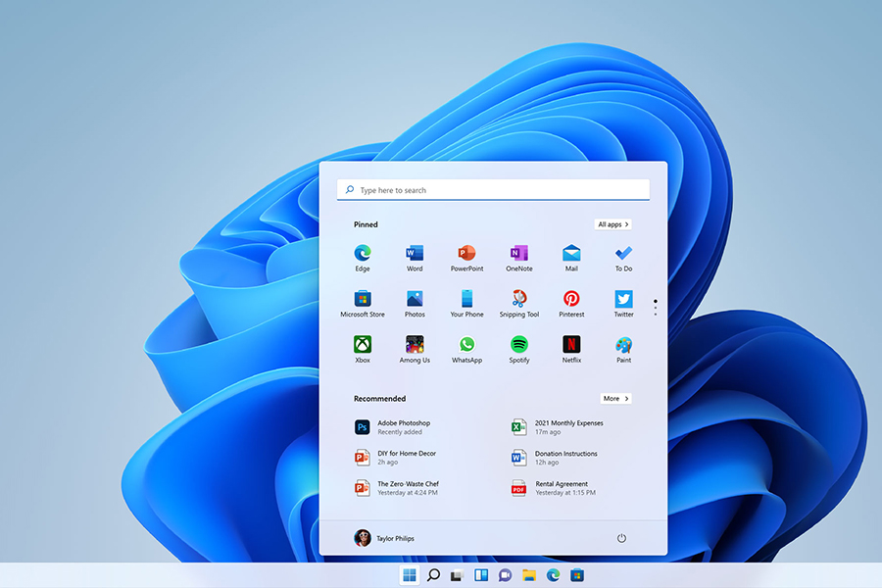
Task: Open the Snipping Tool app
Action: (519, 300)
